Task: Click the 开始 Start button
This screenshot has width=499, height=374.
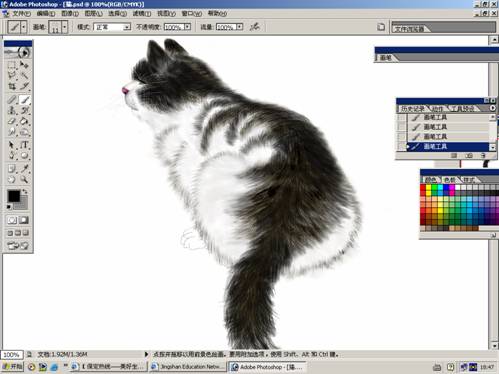Action: click(x=12, y=367)
